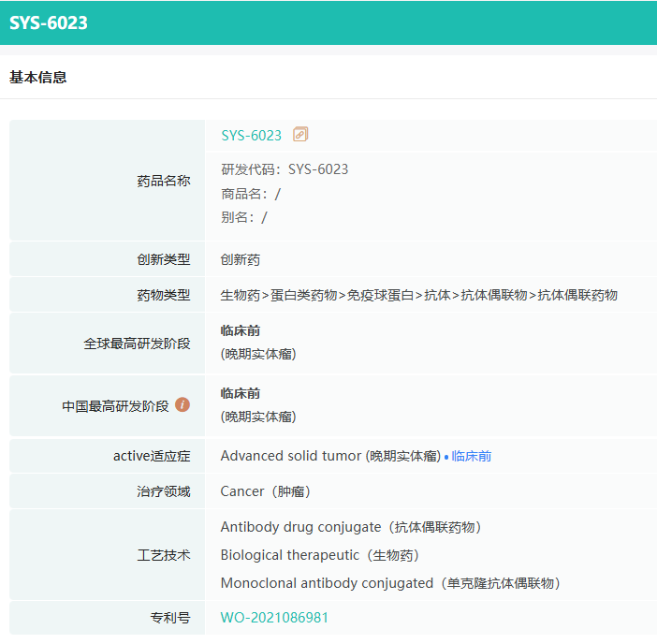Click the 治疗领域 row label

tap(164, 491)
